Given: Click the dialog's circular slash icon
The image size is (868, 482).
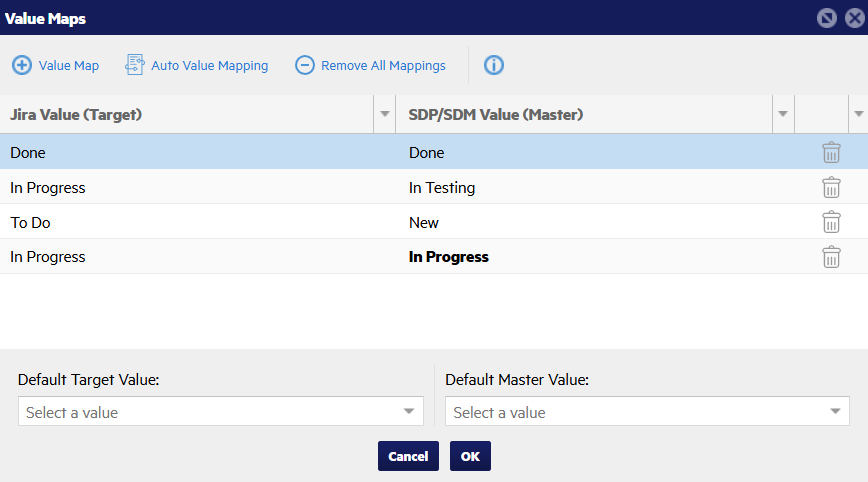Looking at the screenshot, I should click(826, 17).
